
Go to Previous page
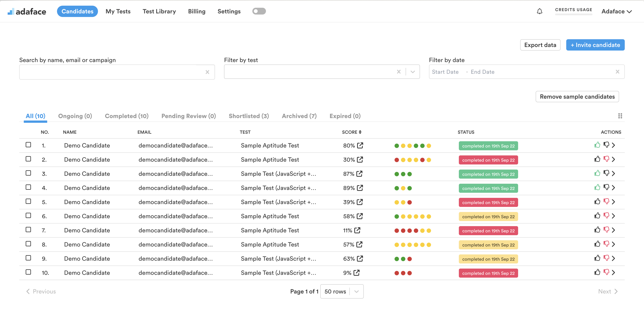41,292
